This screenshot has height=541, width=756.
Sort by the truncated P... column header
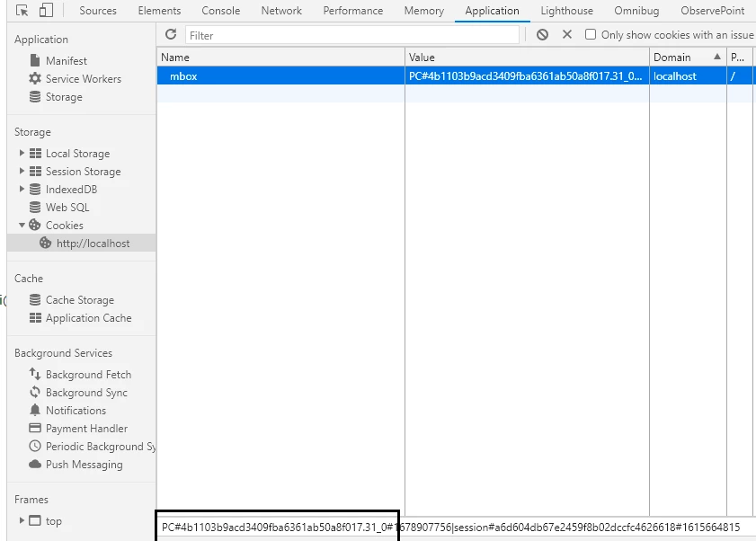[740, 58]
